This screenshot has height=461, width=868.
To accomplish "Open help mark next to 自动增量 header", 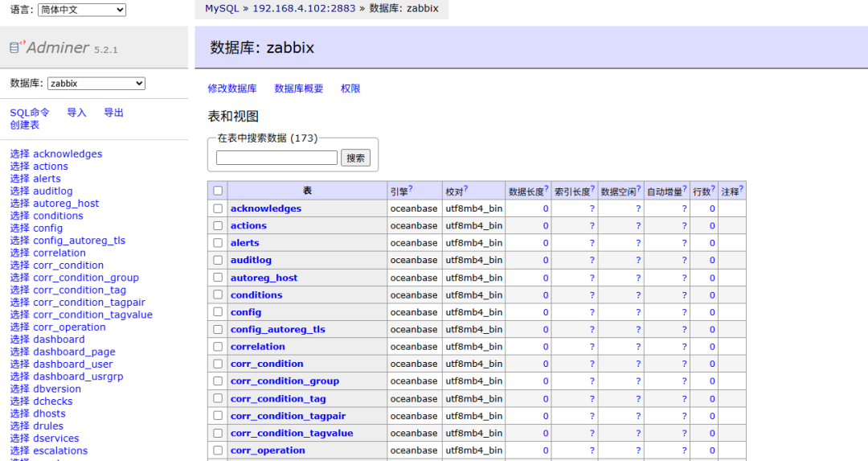I will pos(685,188).
